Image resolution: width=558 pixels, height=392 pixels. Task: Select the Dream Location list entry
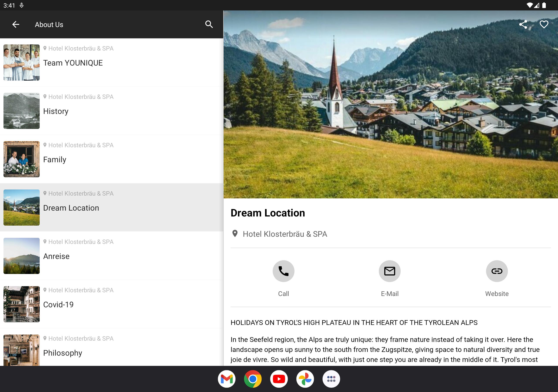tap(112, 207)
